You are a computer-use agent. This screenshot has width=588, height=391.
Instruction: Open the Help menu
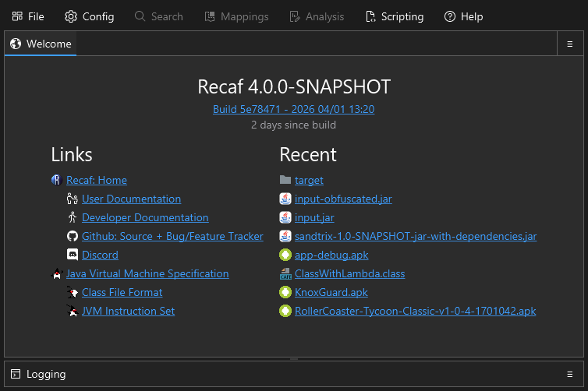[463, 16]
